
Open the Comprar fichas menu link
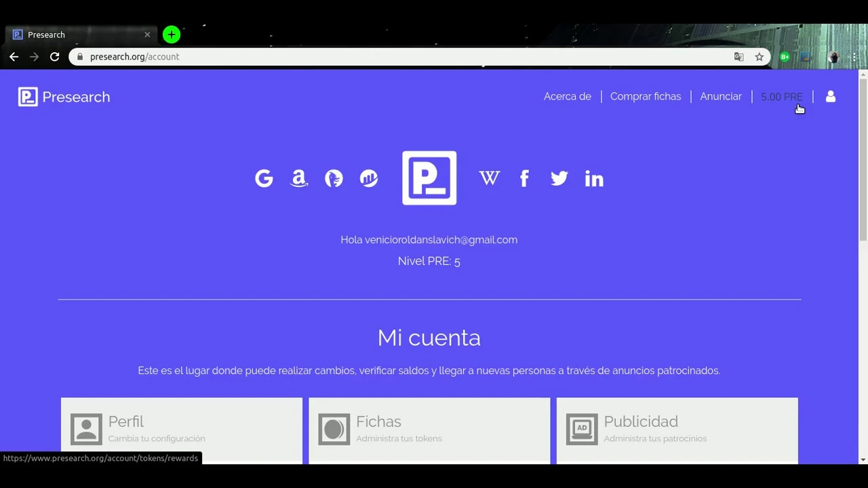click(646, 97)
